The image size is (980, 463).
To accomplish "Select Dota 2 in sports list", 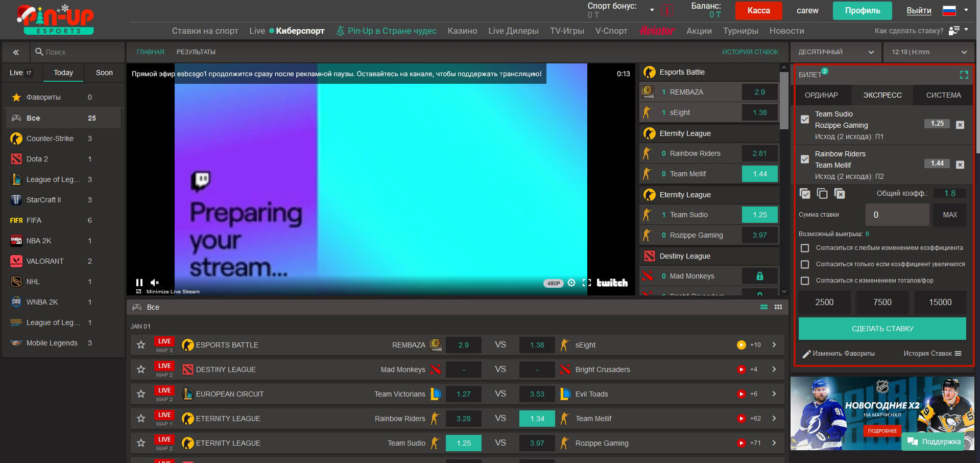I will click(63, 159).
